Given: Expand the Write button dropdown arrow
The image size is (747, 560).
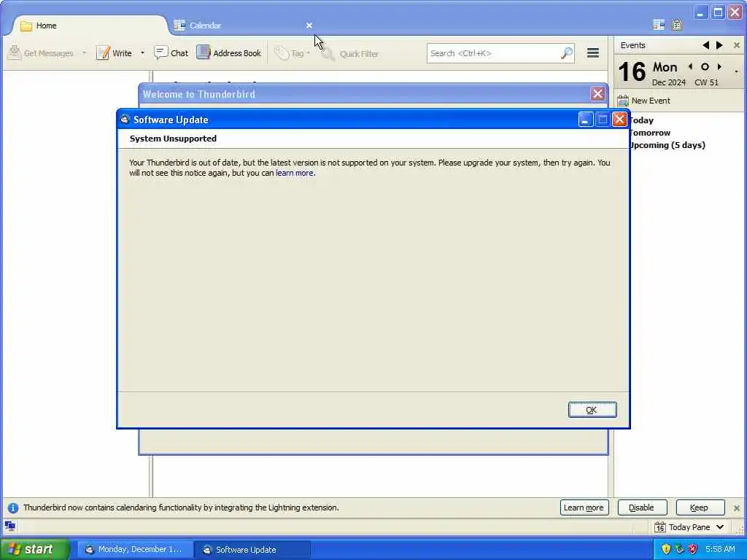Looking at the screenshot, I should click(x=142, y=52).
